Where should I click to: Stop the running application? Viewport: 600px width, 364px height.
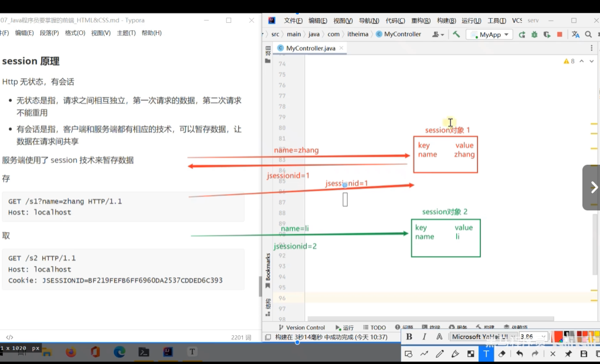(560, 35)
